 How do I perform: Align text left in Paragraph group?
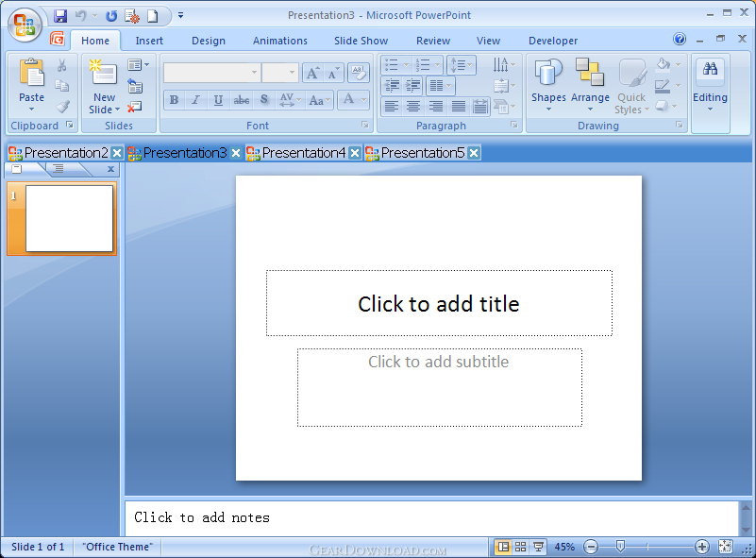tap(392, 106)
